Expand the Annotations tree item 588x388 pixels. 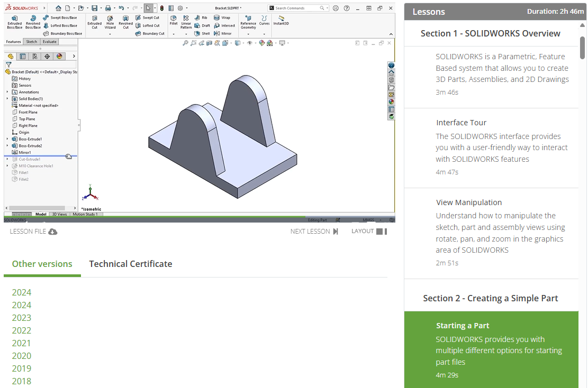pos(7,92)
